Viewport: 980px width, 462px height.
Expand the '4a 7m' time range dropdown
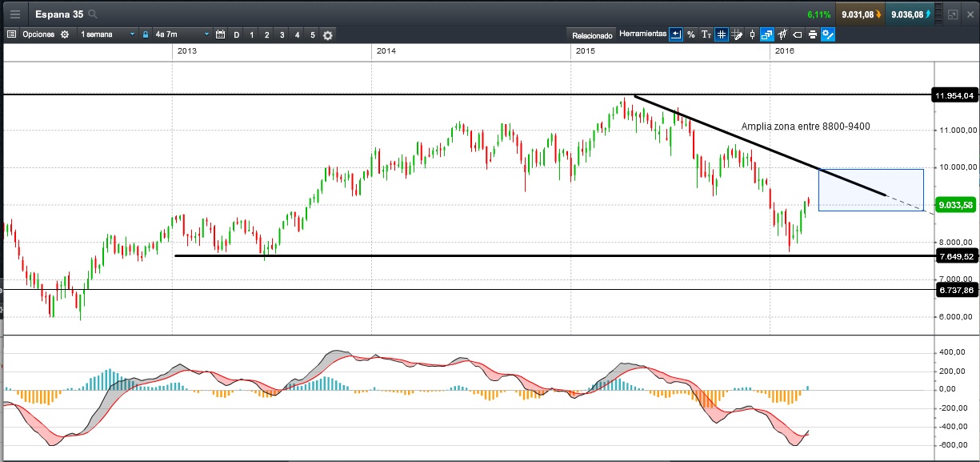206,34
